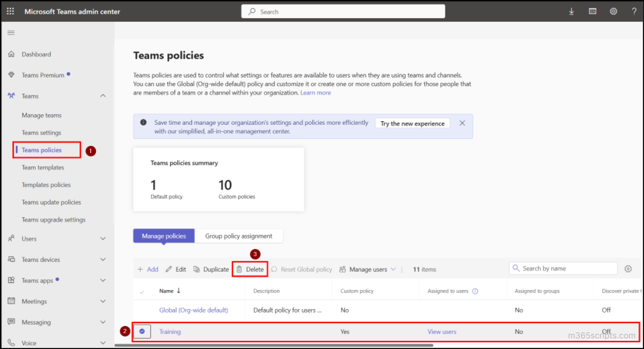
Task: Duplicate the selected policy
Action: click(x=211, y=269)
